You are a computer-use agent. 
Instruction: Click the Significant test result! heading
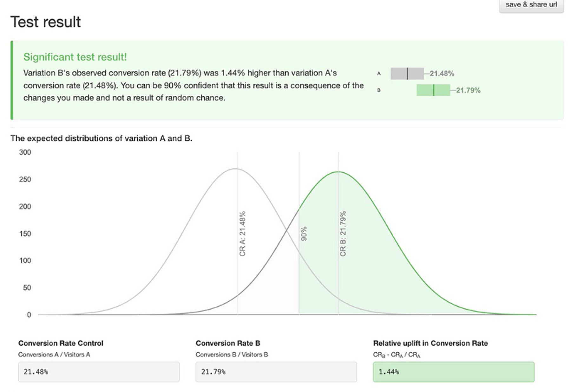[75, 57]
